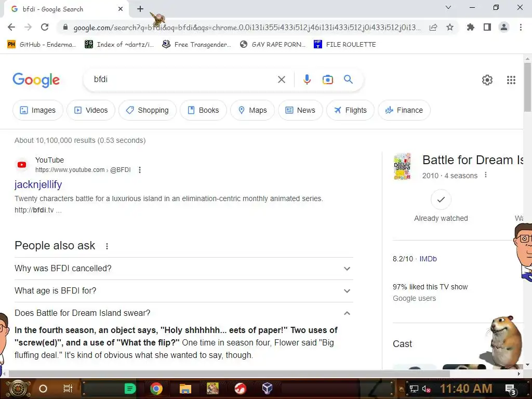532x399 pixels.
Task: Switch to the News filter
Action: [x=300, y=110]
